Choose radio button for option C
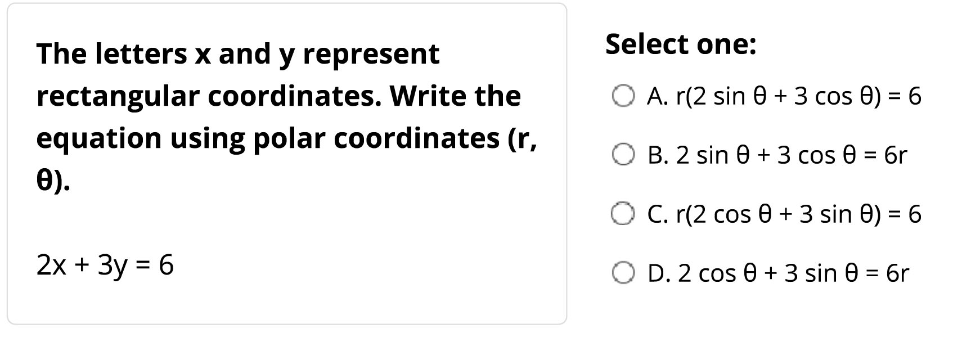Image resolution: width=980 pixels, height=342 pixels. click(x=623, y=214)
